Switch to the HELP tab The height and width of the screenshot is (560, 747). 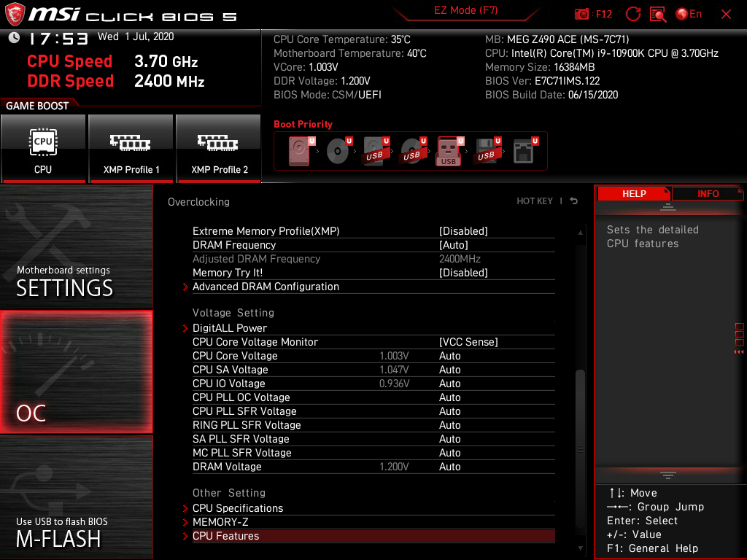pos(634,194)
